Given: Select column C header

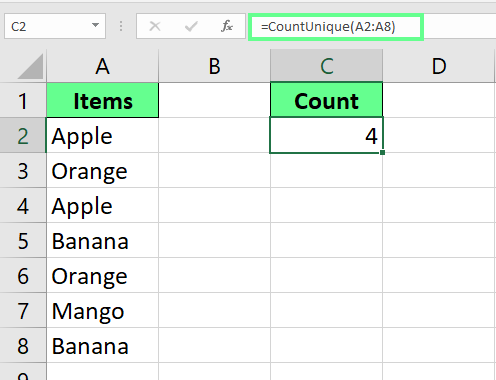Looking at the screenshot, I should point(327,66).
